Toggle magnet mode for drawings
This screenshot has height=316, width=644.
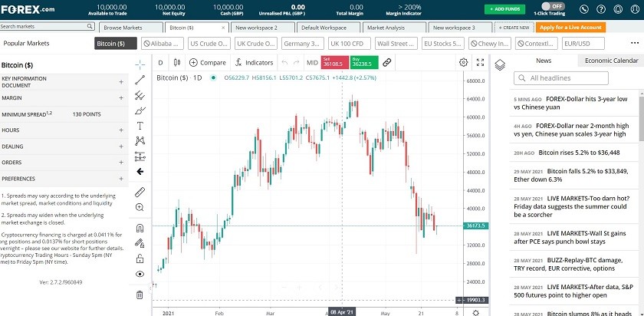140,228
